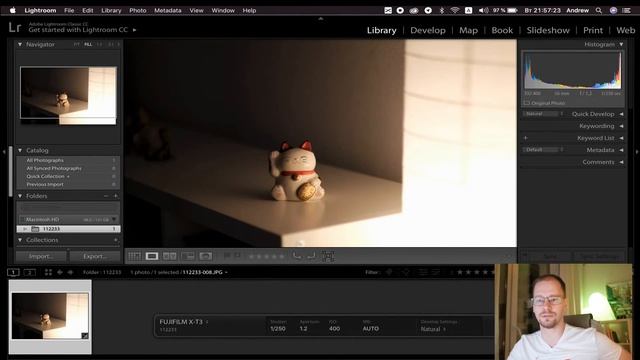Viewport: 640px width, 360px height.
Task: Toggle grid overlay icon in toolbar
Action: coord(328,256)
